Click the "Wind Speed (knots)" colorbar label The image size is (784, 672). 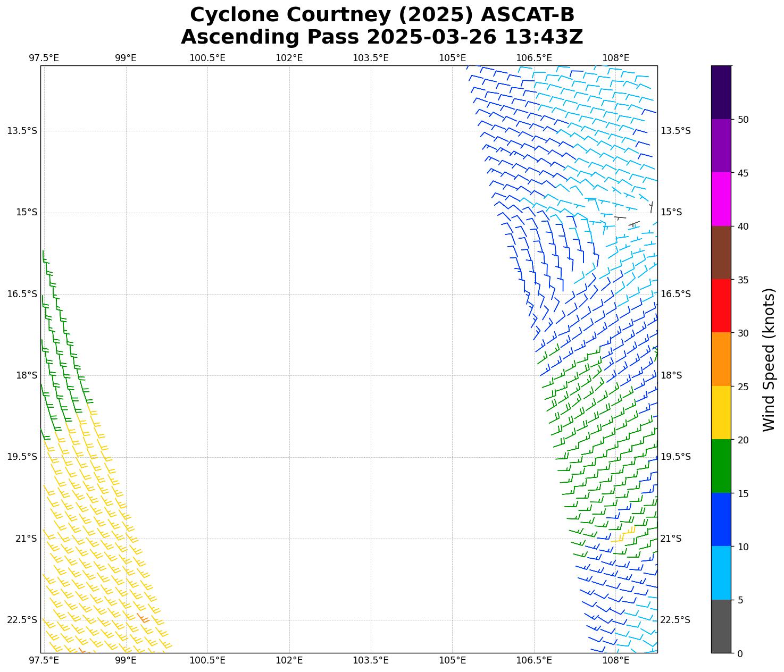point(769,359)
